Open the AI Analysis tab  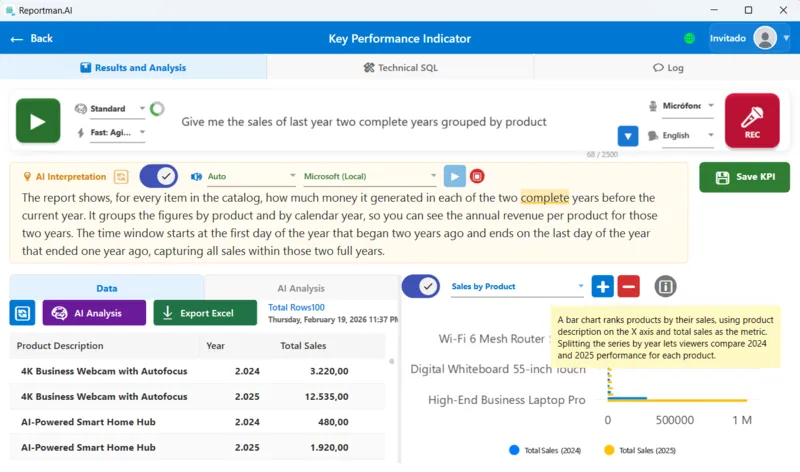(x=300, y=288)
